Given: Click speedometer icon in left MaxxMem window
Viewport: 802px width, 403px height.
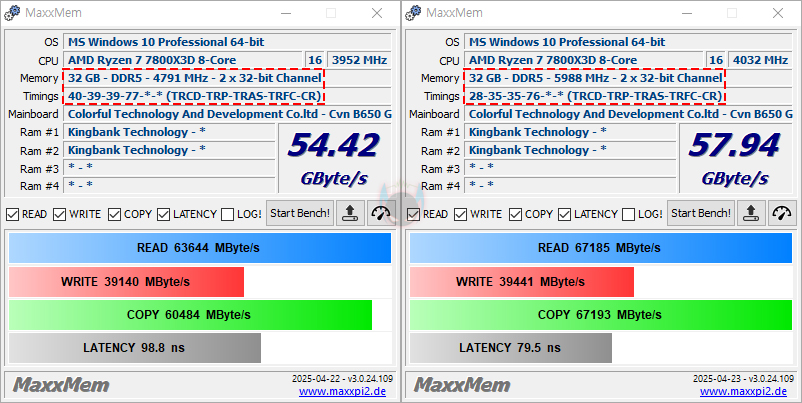Looking at the screenshot, I should (381, 213).
